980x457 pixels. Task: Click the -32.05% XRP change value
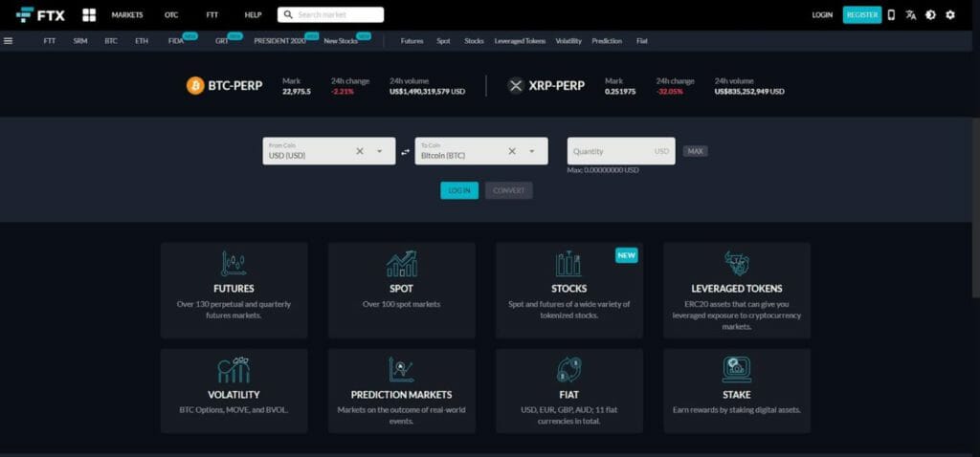(x=669, y=92)
